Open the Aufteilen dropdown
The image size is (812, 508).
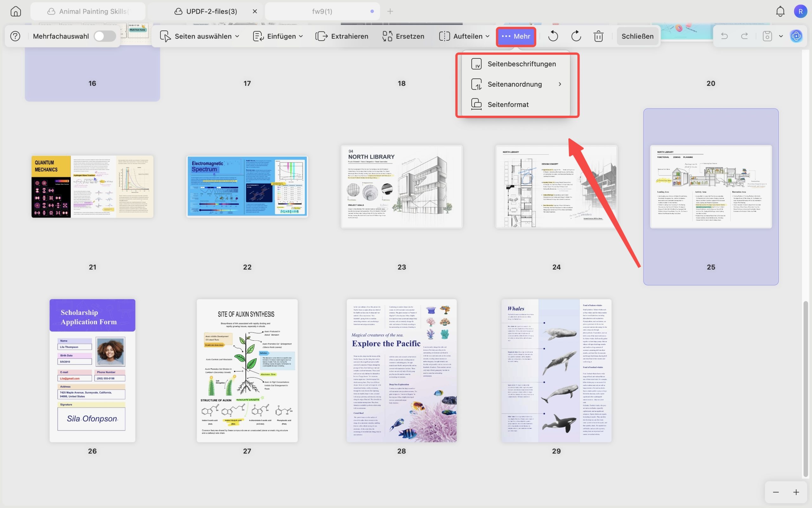(464, 36)
